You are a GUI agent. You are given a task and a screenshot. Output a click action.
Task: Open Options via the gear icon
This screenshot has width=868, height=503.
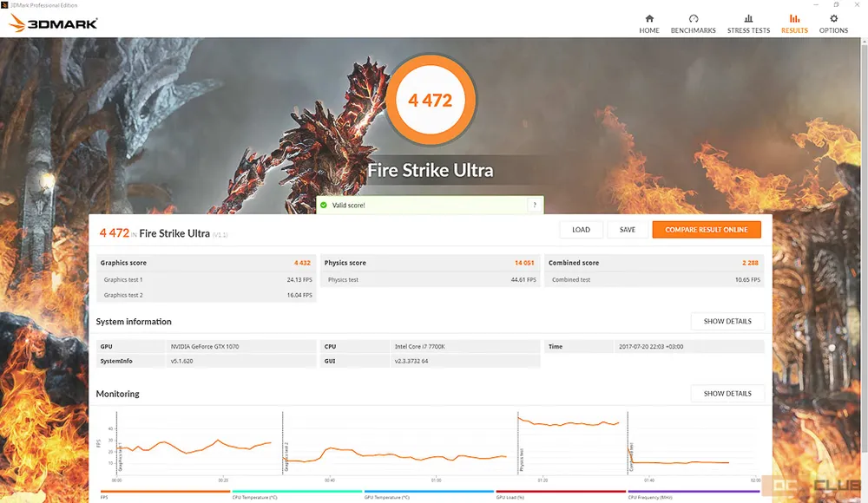[x=833, y=18]
